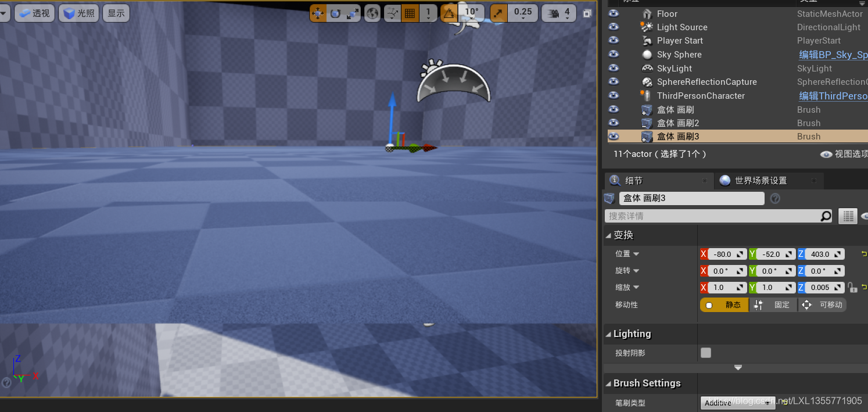The image size is (868, 412).
Task: Toggle visibility of Player Start
Action: tap(614, 40)
